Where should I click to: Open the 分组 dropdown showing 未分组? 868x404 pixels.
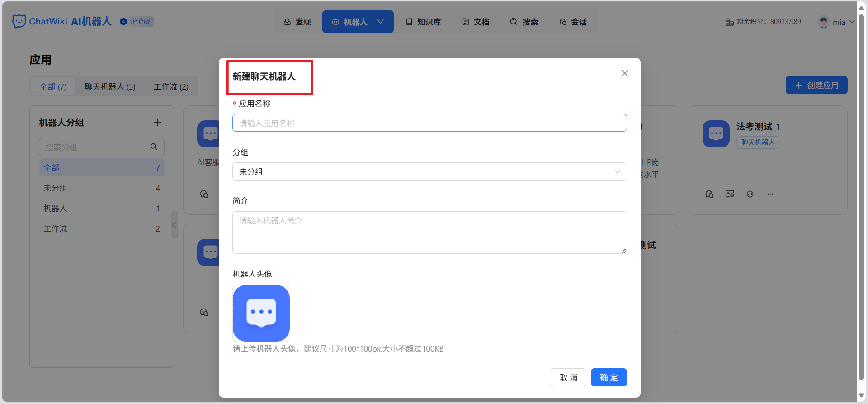(x=429, y=171)
